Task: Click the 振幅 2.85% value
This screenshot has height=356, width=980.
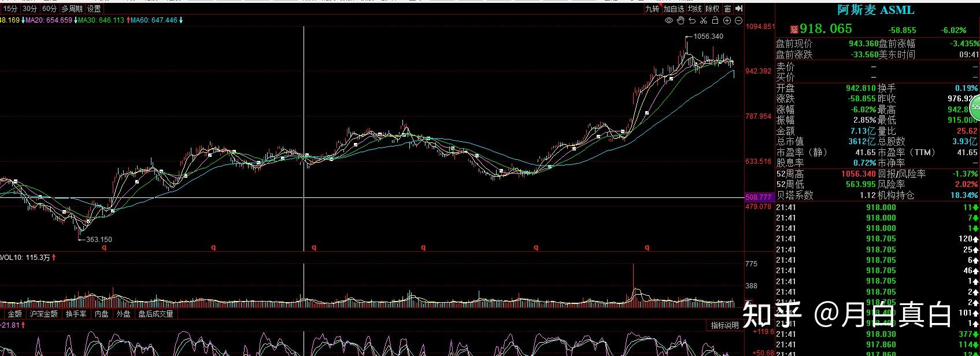Action: [x=865, y=120]
